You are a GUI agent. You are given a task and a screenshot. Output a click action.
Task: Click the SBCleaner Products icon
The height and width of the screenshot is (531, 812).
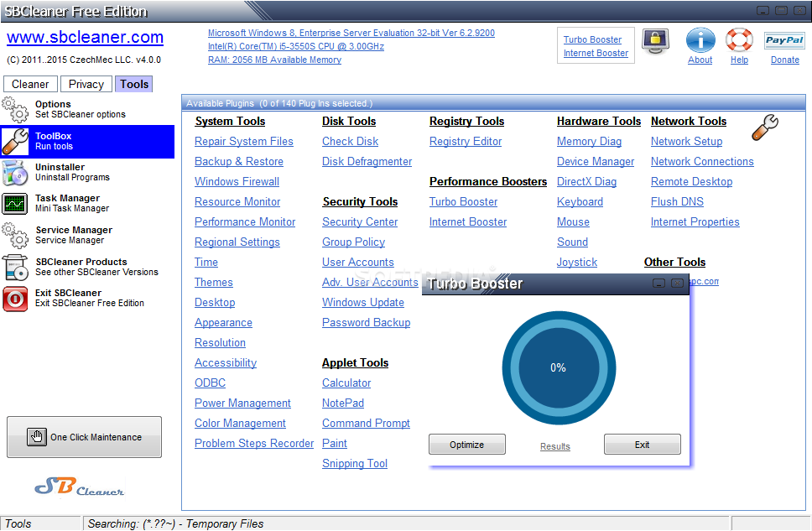click(x=15, y=267)
